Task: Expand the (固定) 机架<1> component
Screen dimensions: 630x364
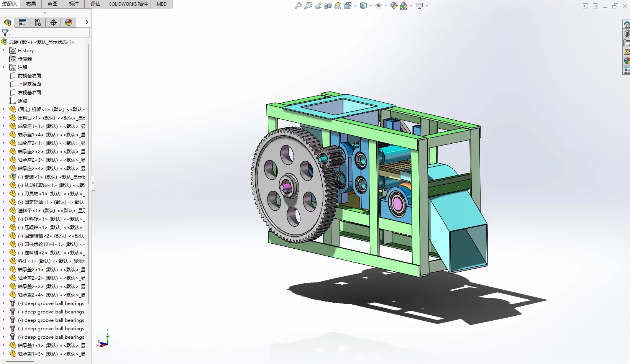Action: pyautogui.click(x=3, y=109)
